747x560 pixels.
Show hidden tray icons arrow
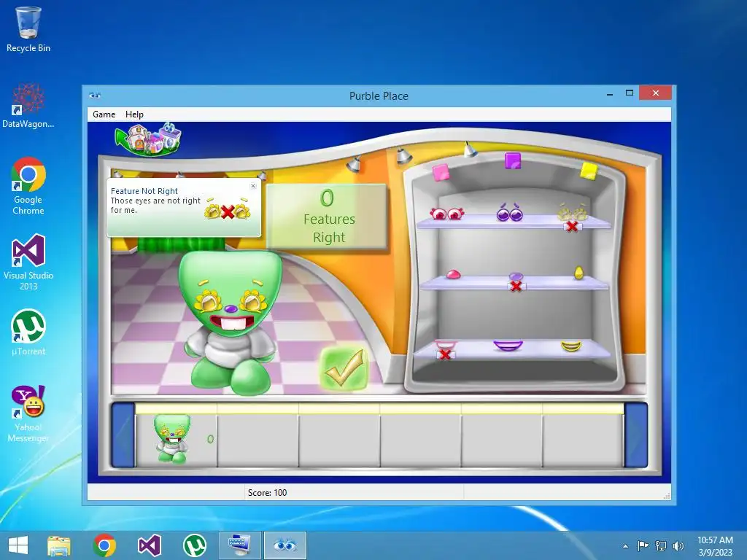625,546
